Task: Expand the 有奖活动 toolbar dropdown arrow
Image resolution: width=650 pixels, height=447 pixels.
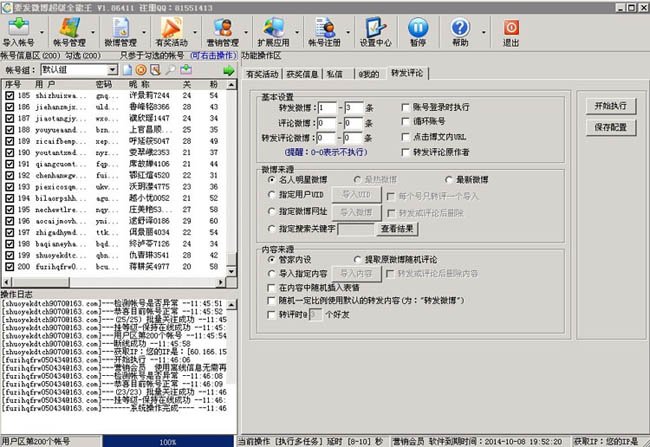Action: [195, 32]
